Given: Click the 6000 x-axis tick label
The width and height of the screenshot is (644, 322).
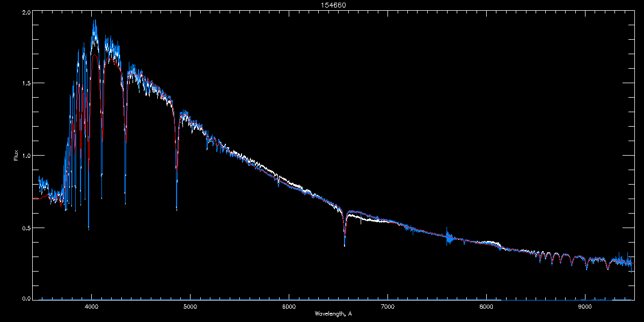Looking at the screenshot, I should pos(289,307).
